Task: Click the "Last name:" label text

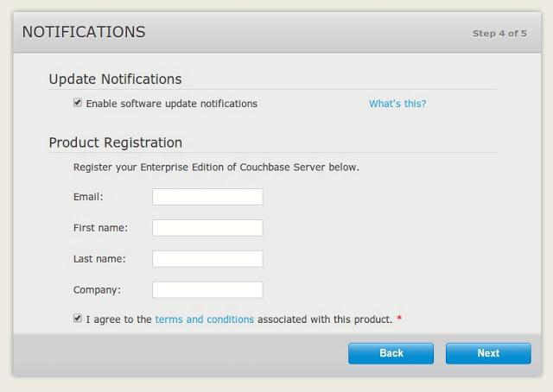Action: click(x=99, y=259)
